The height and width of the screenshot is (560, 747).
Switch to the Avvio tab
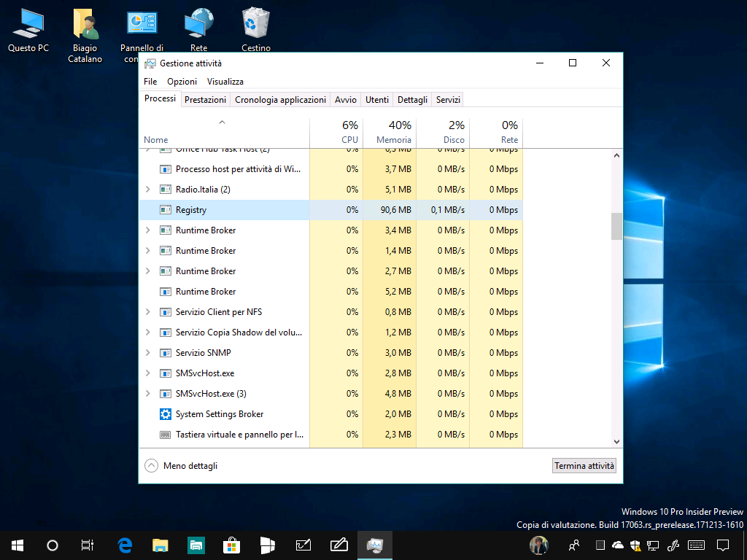[345, 100]
